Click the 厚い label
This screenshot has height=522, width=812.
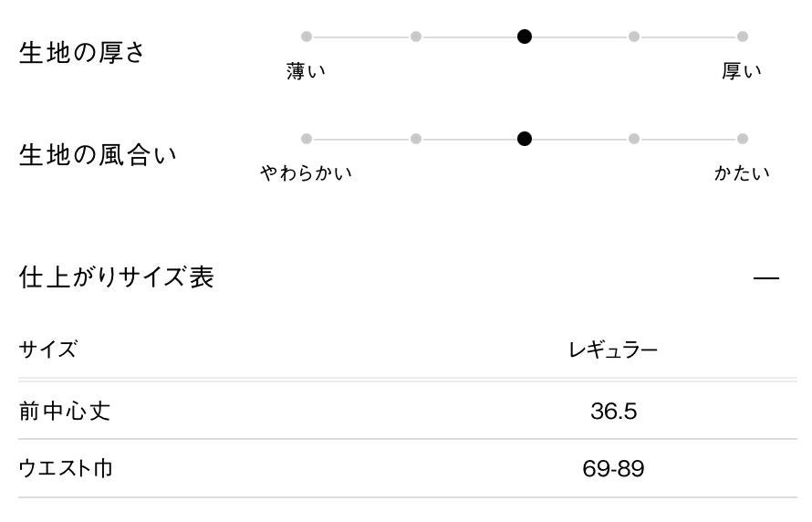pyautogui.click(x=742, y=71)
